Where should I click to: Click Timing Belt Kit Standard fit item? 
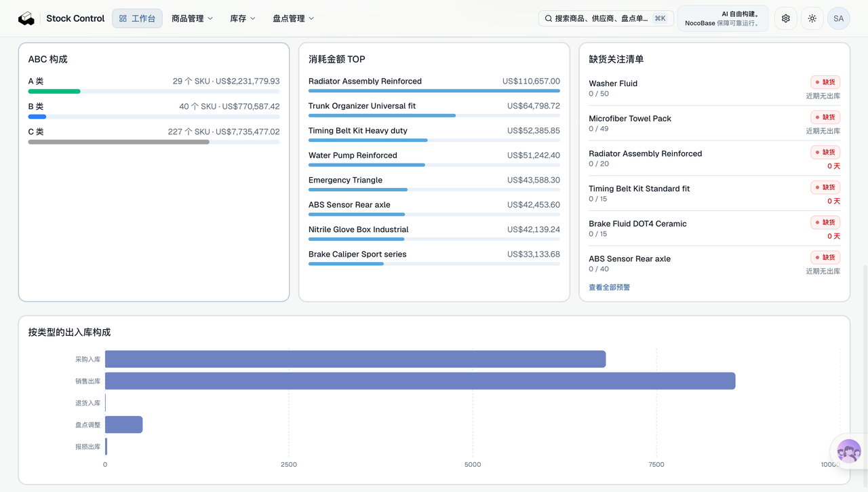[x=639, y=189]
